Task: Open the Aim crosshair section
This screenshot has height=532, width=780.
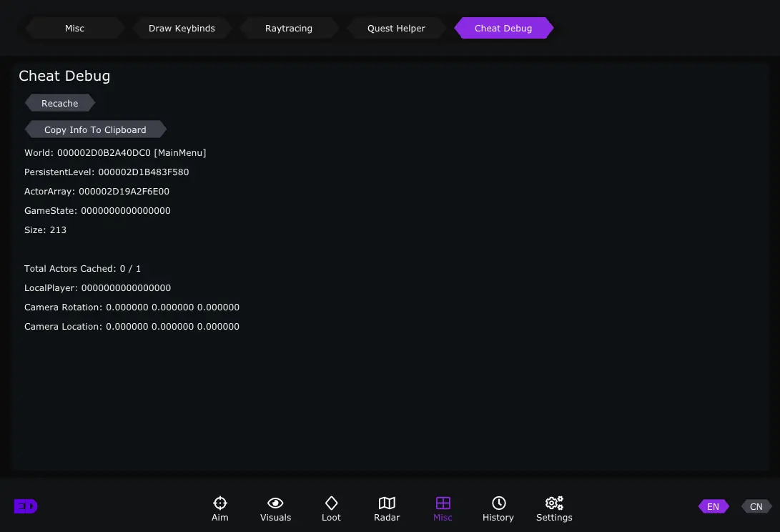Action: point(220,508)
